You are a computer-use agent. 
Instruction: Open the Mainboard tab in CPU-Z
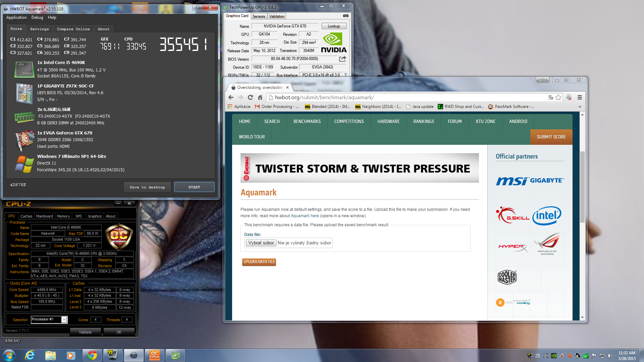click(x=45, y=216)
